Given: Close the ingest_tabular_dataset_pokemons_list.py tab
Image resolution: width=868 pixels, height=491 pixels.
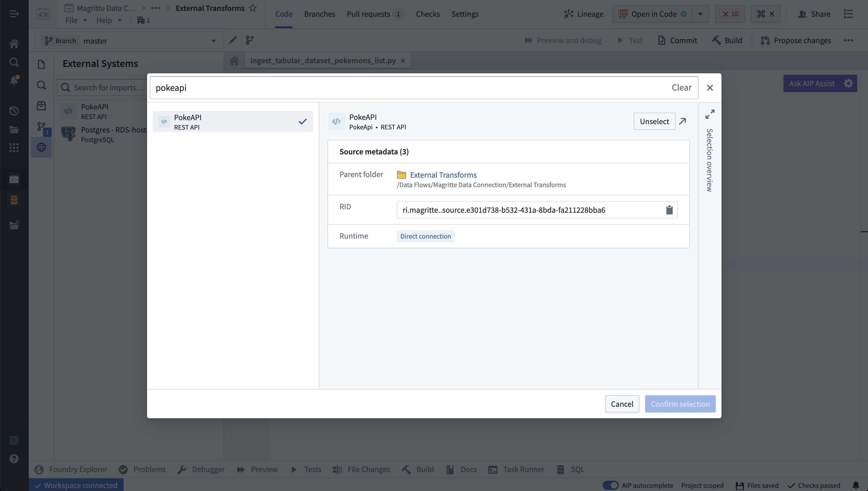Looking at the screenshot, I should click(x=403, y=61).
